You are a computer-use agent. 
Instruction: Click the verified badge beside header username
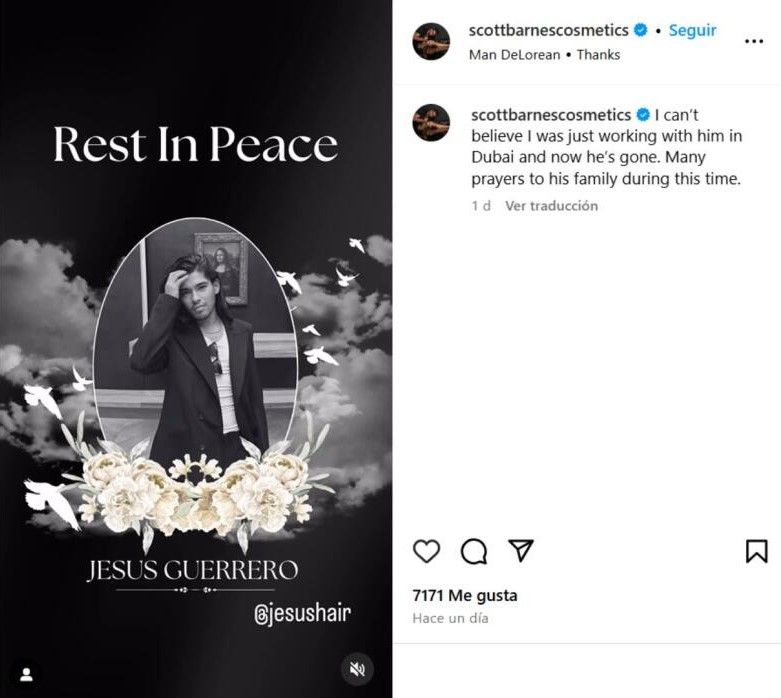(x=641, y=30)
